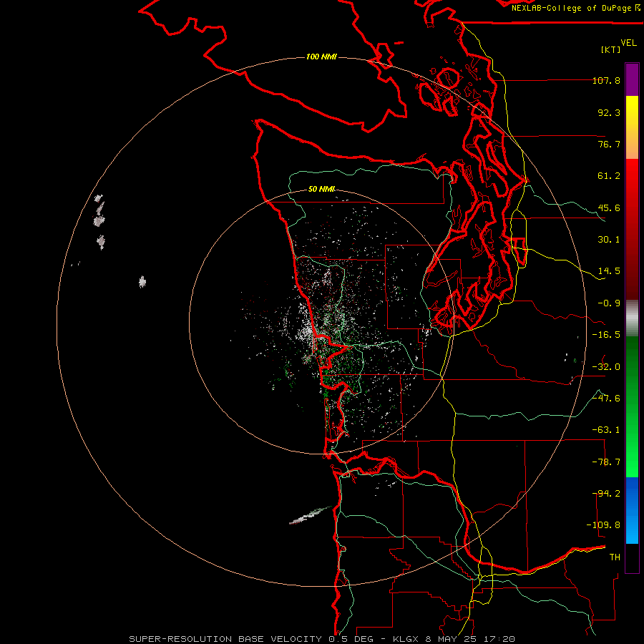Select the 76.7 velocity scale value

(x=609, y=144)
